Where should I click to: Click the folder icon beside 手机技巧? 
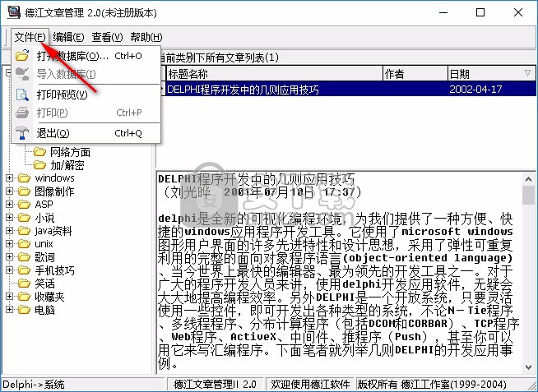coord(24,270)
